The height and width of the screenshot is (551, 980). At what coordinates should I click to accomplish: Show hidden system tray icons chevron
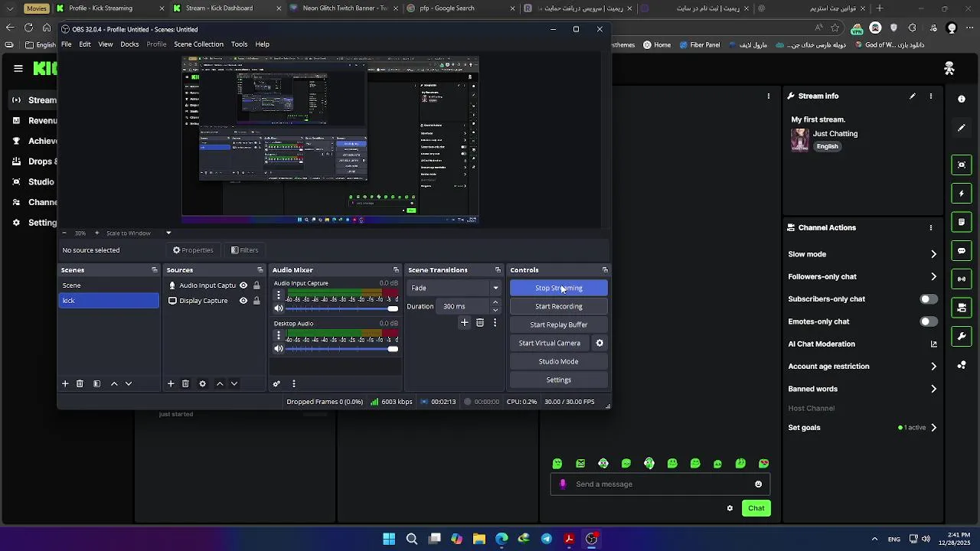[x=874, y=539]
